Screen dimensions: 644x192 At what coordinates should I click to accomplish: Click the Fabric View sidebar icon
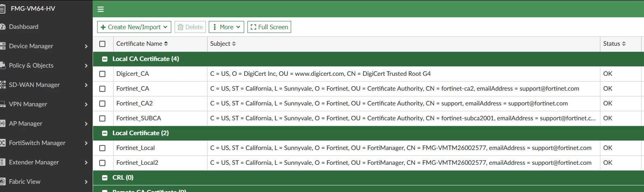(2, 182)
